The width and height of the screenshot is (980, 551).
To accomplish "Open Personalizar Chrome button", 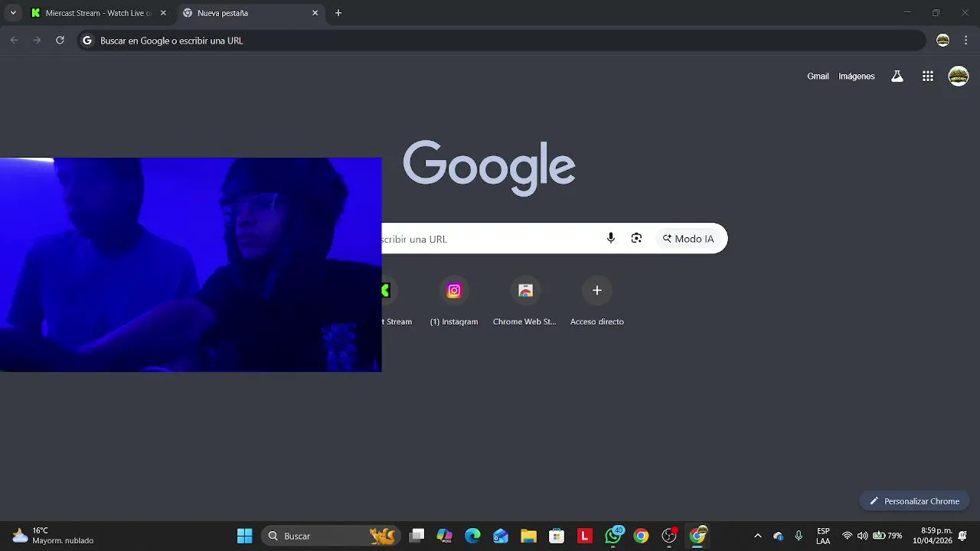I will point(914,501).
